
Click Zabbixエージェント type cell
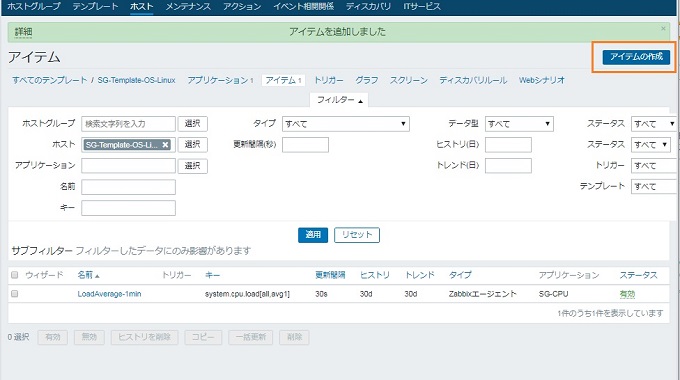(x=483, y=294)
